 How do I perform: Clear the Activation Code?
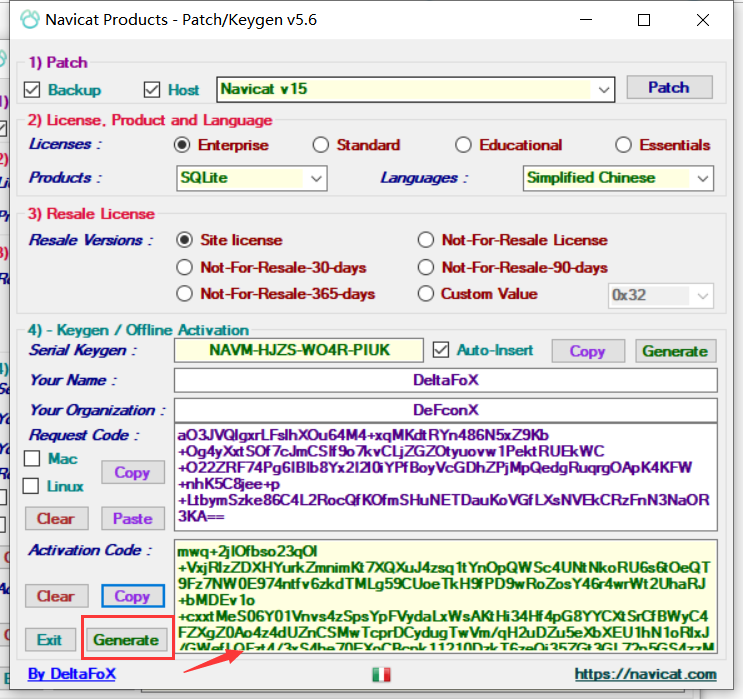pos(56,596)
